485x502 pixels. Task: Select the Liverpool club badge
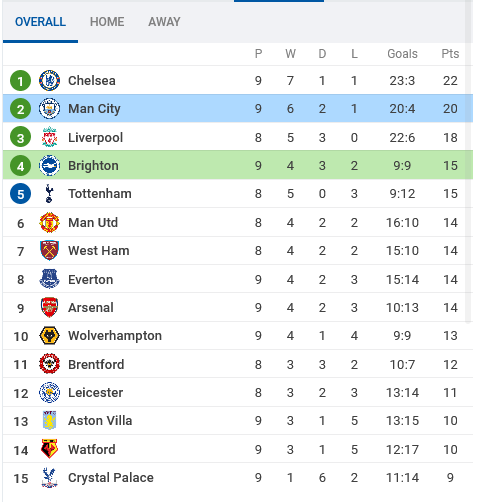point(49,137)
